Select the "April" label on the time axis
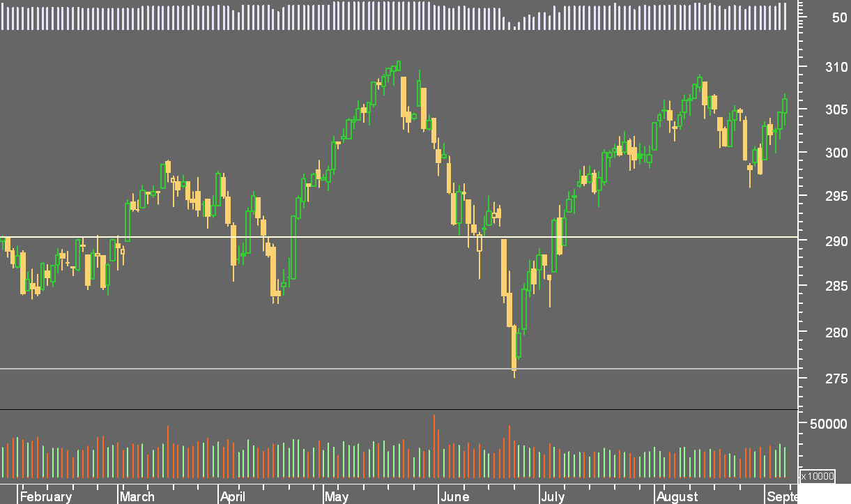 coord(233,497)
